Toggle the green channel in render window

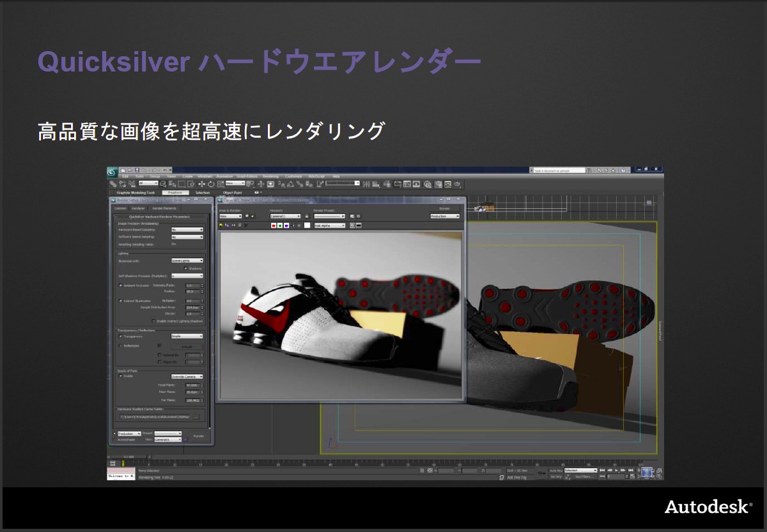tap(280, 225)
